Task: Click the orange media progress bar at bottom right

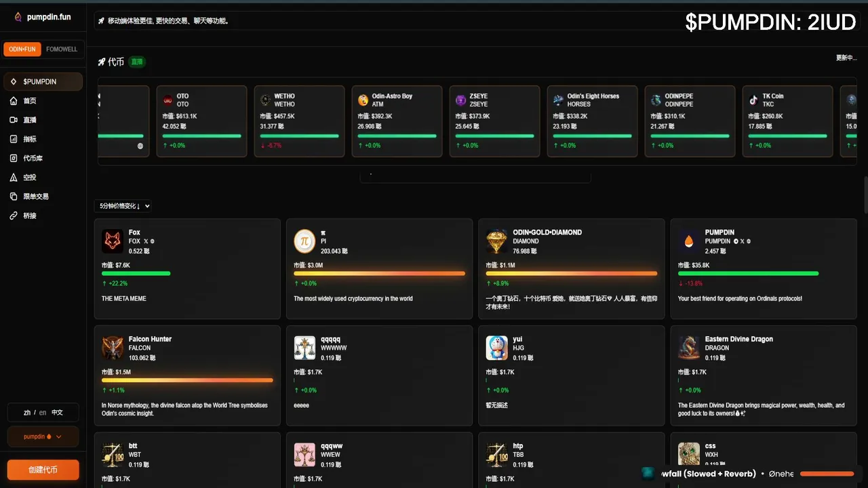Action: click(x=827, y=474)
